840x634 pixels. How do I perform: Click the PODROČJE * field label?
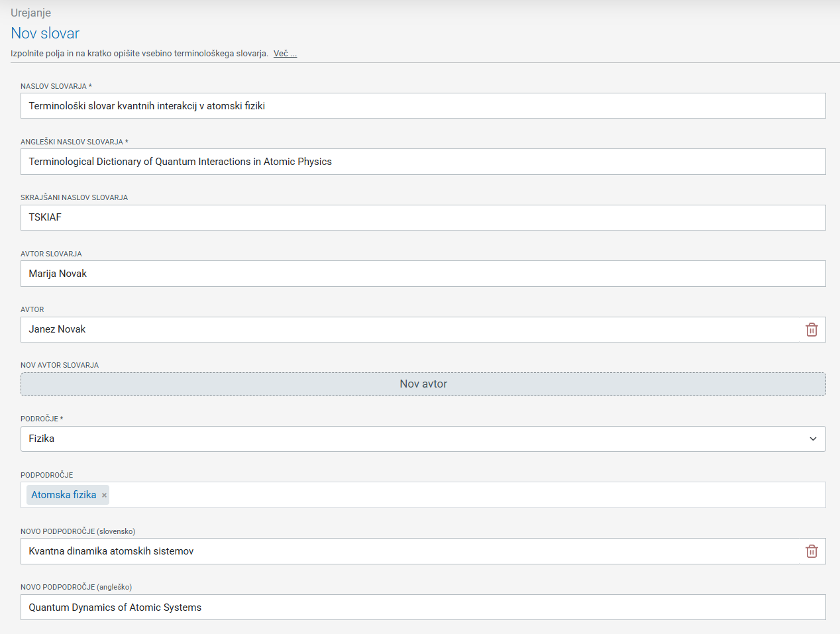click(x=42, y=419)
